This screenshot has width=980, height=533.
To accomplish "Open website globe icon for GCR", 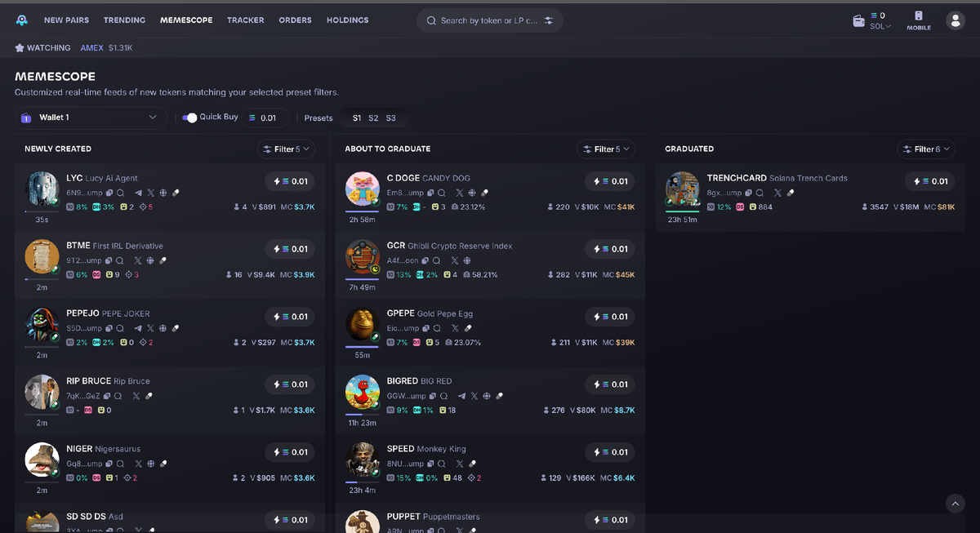I will [467, 260].
